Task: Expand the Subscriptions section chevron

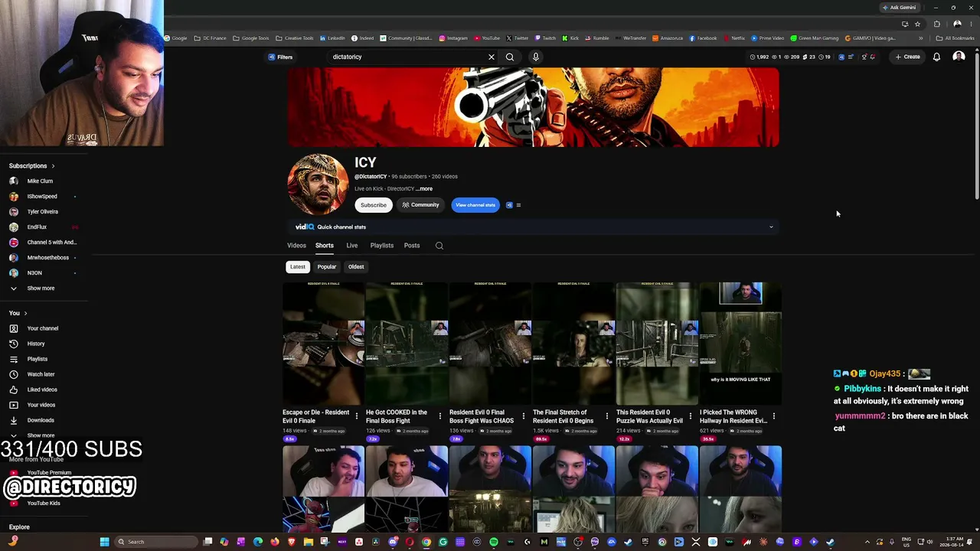Action: coord(53,166)
